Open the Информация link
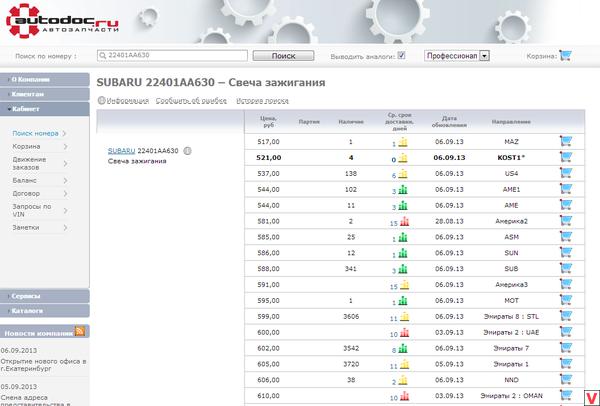The height and width of the screenshot is (406, 600). [127, 101]
